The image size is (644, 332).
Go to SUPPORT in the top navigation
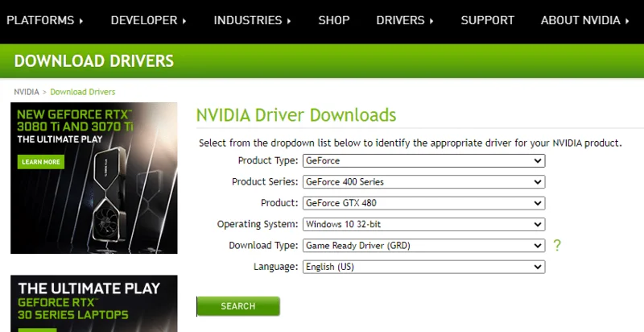tap(488, 20)
